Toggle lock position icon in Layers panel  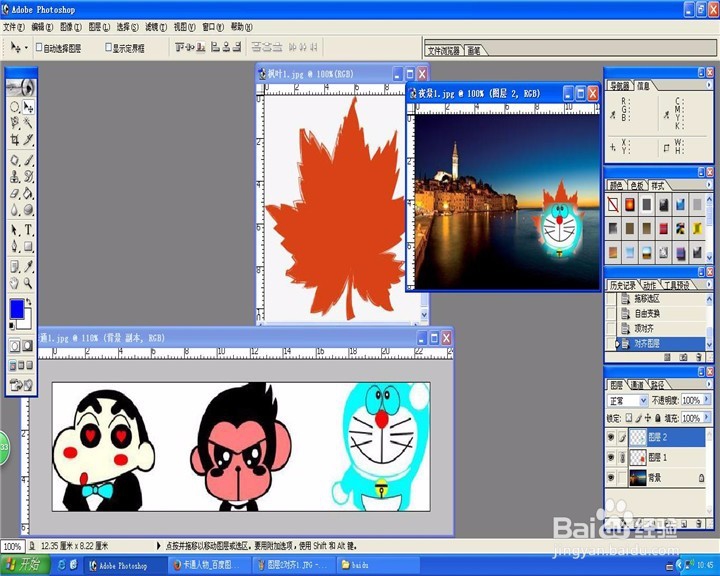click(647, 418)
